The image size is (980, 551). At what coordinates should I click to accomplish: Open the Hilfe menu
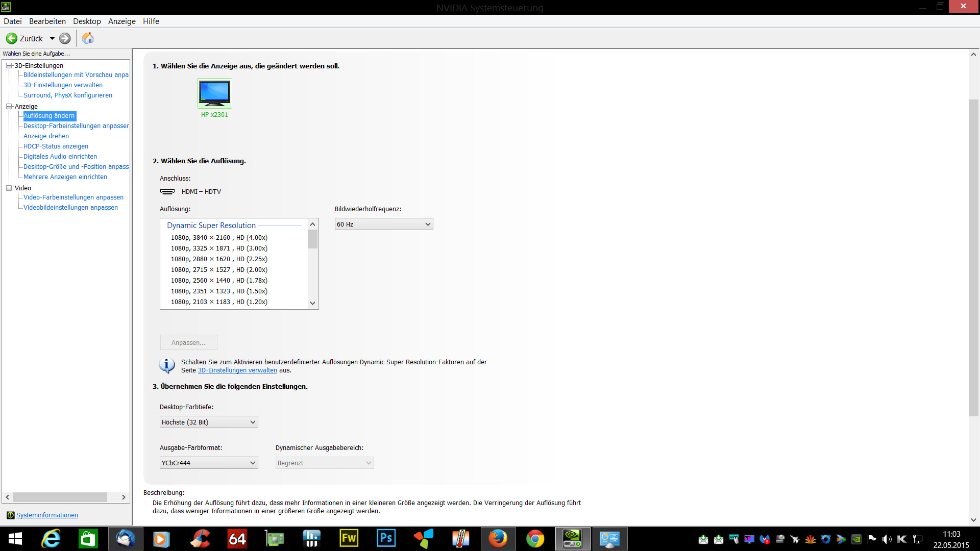151,21
